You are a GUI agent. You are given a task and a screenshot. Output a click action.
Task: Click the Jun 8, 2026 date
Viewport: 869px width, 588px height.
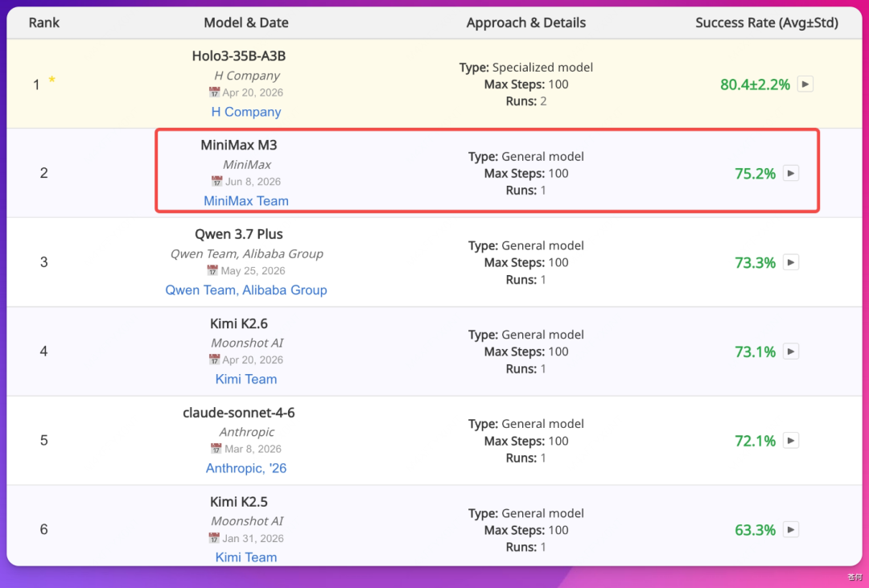253,182
